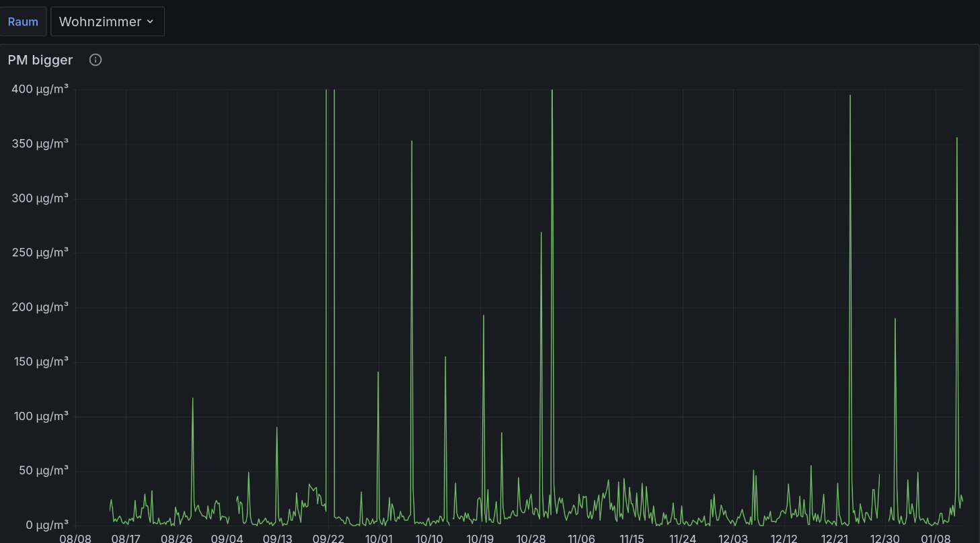Click the 12/30 date label
The width and height of the screenshot is (980, 543).
885,539
